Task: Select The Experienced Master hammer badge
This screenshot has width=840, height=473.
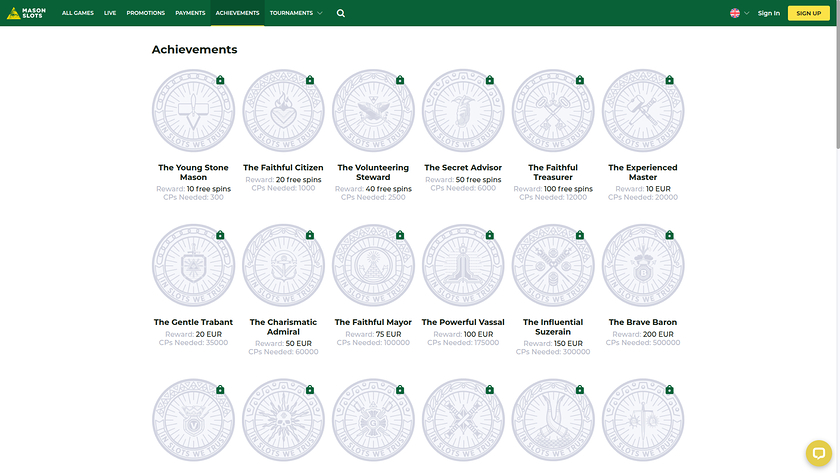Action: pos(643,111)
